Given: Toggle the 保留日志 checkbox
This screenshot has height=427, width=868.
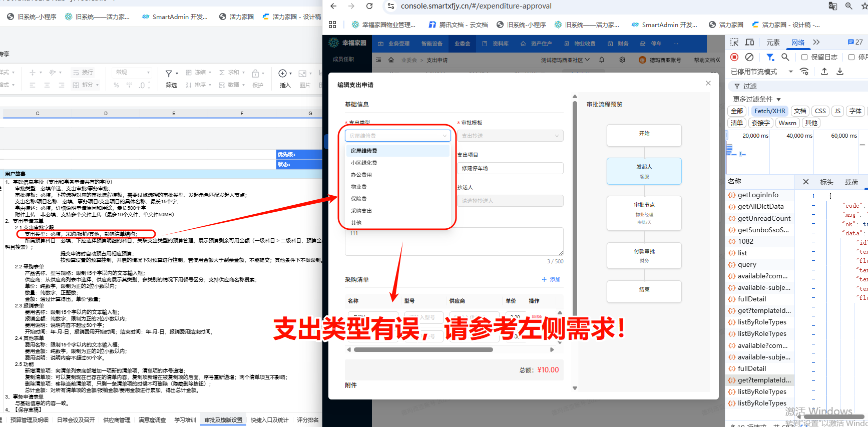Looking at the screenshot, I should tap(804, 57).
